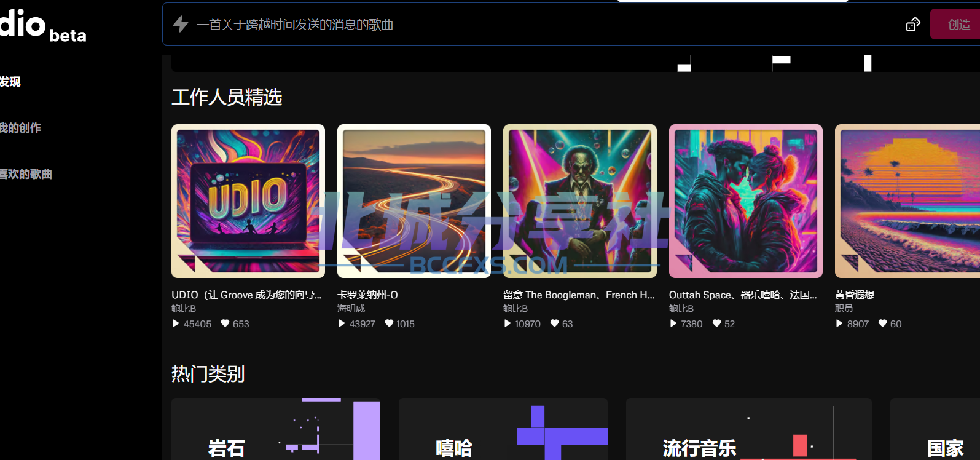Click the 创造 create button

955,25
